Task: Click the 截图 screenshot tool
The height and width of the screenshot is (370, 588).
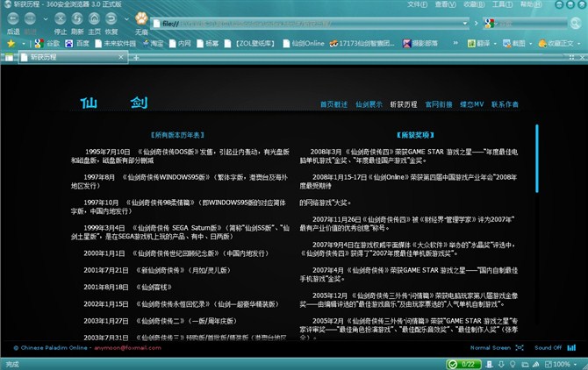Action: click(513, 44)
